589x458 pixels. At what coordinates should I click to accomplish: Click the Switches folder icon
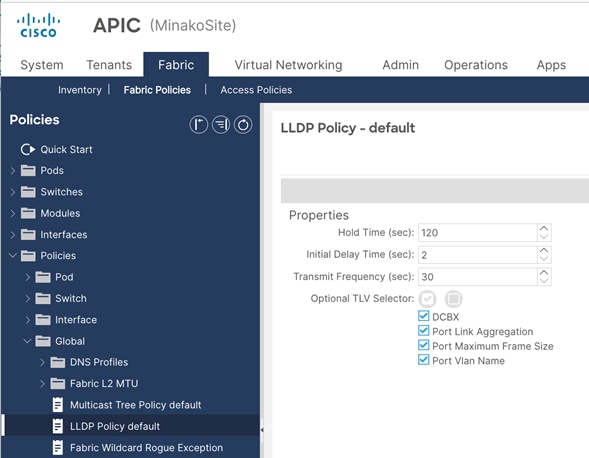coord(28,192)
